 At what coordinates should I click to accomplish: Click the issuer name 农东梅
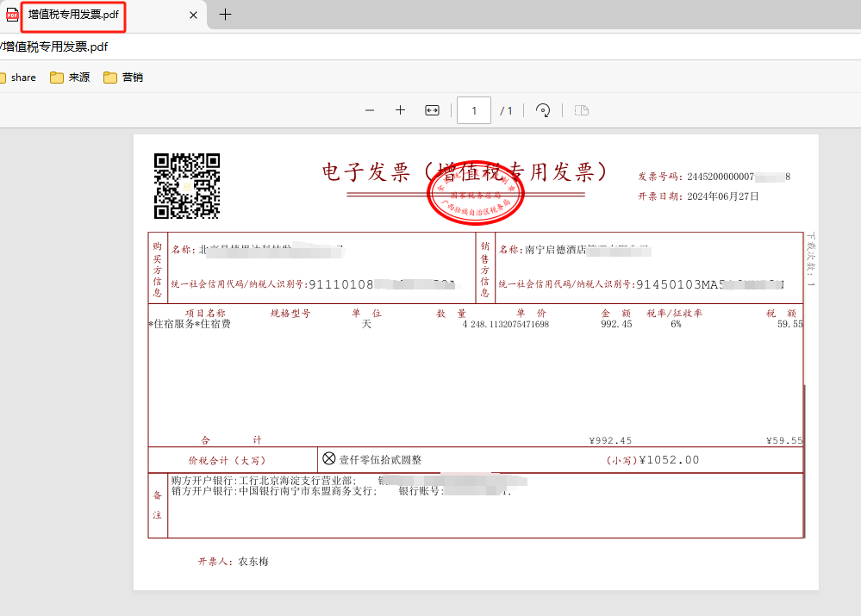tap(253, 562)
